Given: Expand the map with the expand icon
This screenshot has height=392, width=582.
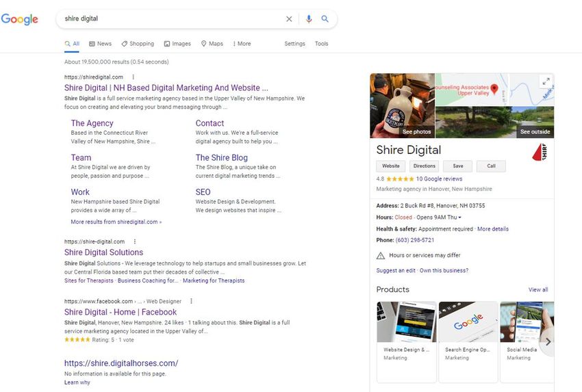Looking at the screenshot, I should coord(546,81).
